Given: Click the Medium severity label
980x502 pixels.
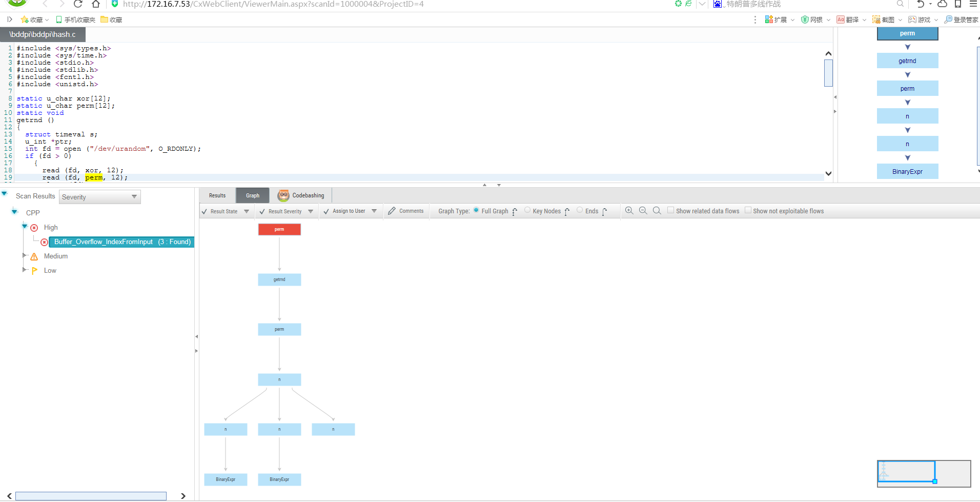Looking at the screenshot, I should [56, 256].
